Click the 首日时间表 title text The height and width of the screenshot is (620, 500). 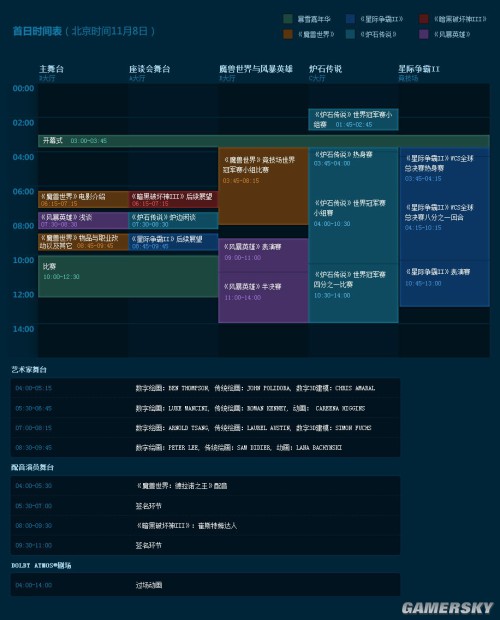tap(37, 31)
